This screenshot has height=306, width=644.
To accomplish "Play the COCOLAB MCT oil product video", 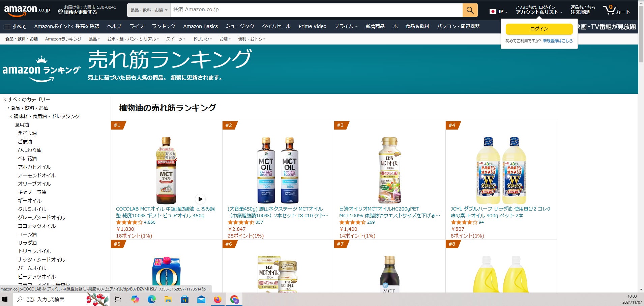I will pyautogui.click(x=200, y=199).
